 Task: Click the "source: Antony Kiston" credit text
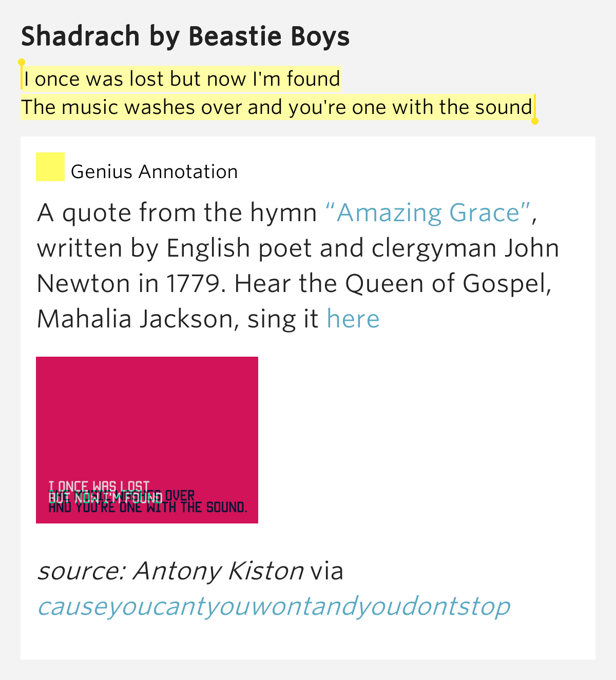coord(170,571)
